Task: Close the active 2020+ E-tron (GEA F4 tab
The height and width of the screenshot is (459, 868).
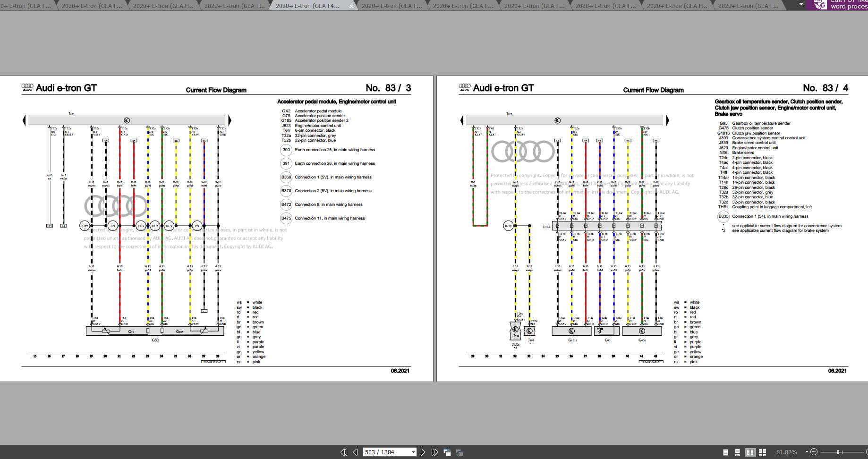Action: [x=351, y=6]
